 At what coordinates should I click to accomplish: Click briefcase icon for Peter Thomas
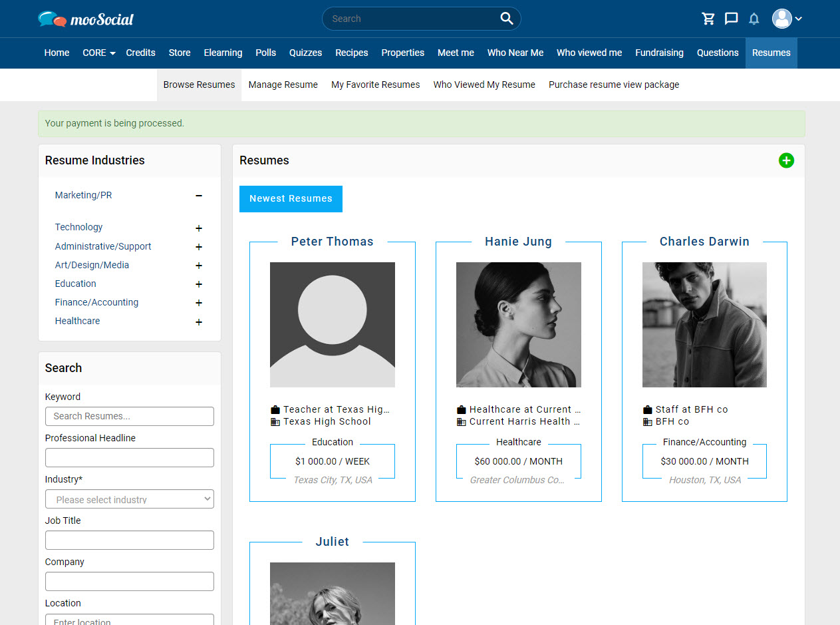coord(275,409)
